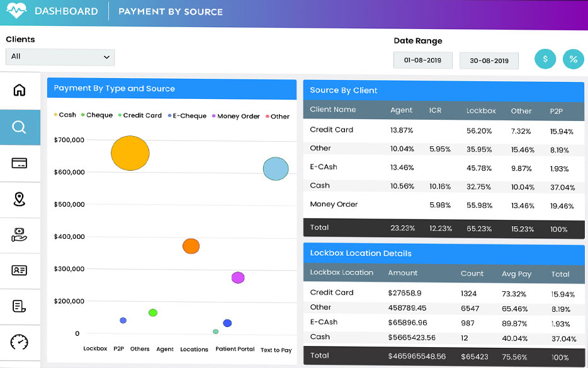Select the cash payout hand icon

(20, 234)
